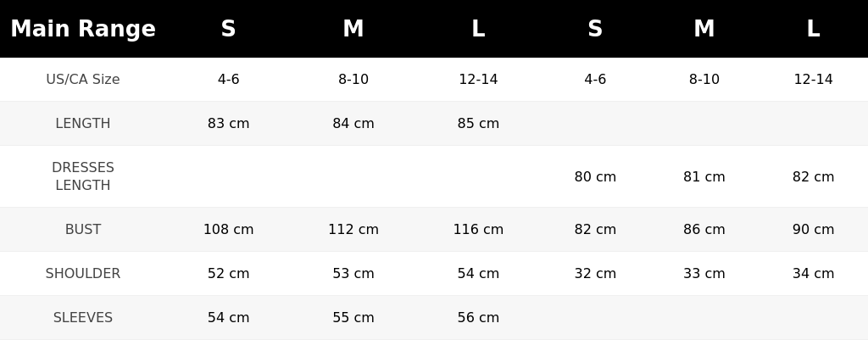The width and height of the screenshot is (868, 340).
Task: Click the 80 cm dresses length cell
Action: click(595, 176)
